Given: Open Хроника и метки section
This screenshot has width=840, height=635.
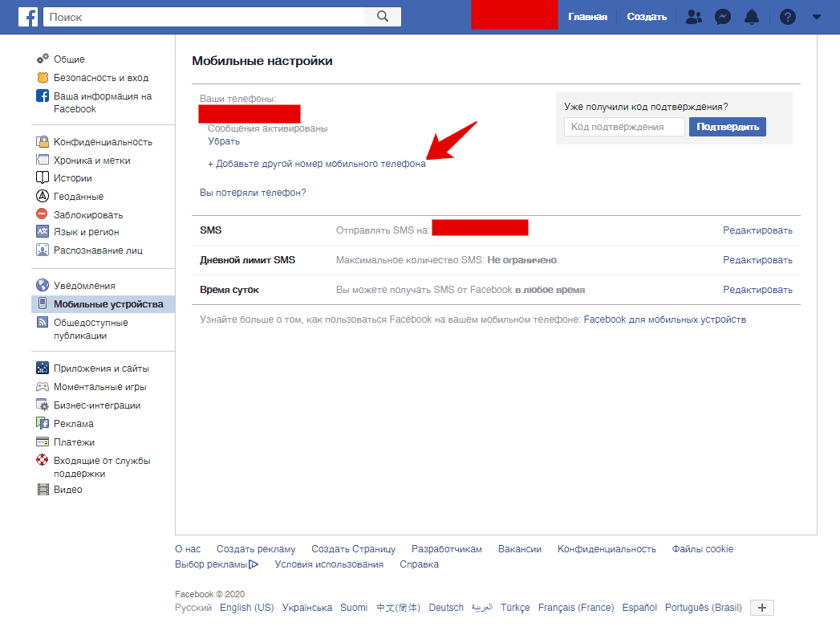Looking at the screenshot, I should [x=91, y=161].
